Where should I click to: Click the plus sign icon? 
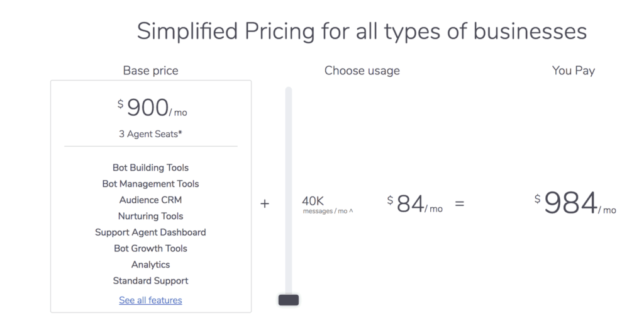point(265,203)
